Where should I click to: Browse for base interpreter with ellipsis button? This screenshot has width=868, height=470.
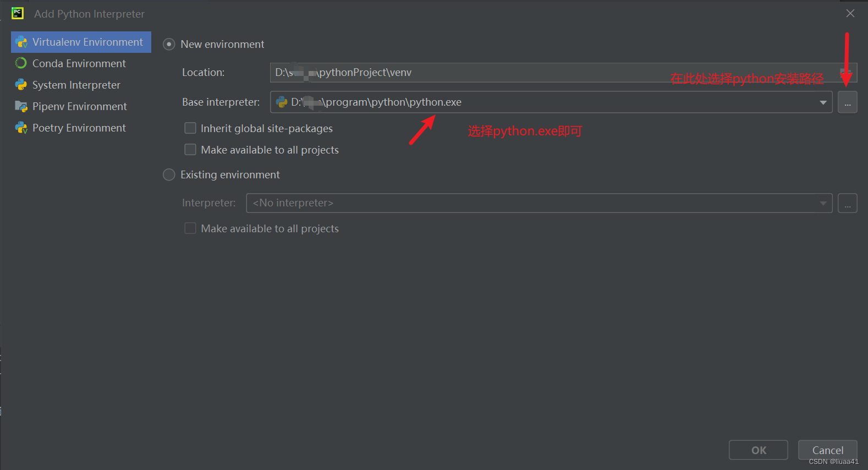tap(847, 102)
